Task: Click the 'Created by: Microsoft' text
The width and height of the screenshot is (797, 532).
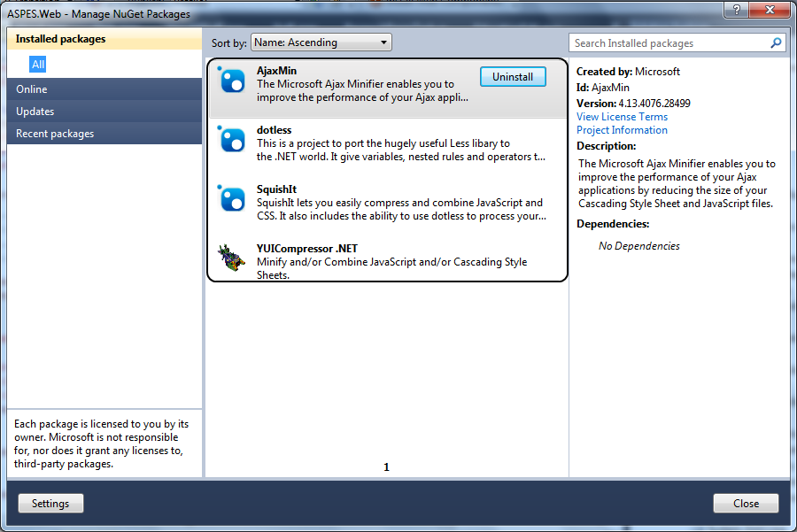Action: (628, 72)
